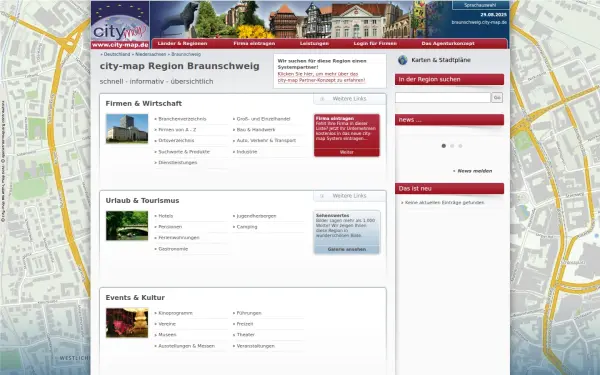This screenshot has height=375, width=600.
Task: Open Branchenverzeichnis
Action: (x=182, y=119)
